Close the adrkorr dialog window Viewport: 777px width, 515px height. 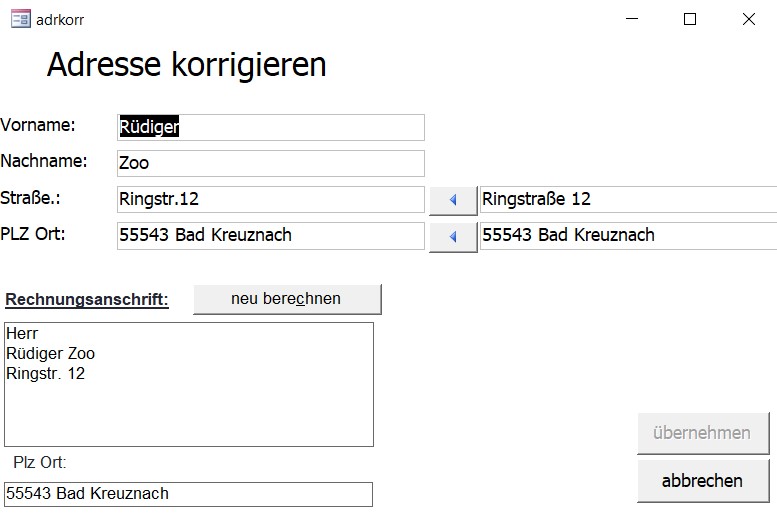tap(748, 18)
